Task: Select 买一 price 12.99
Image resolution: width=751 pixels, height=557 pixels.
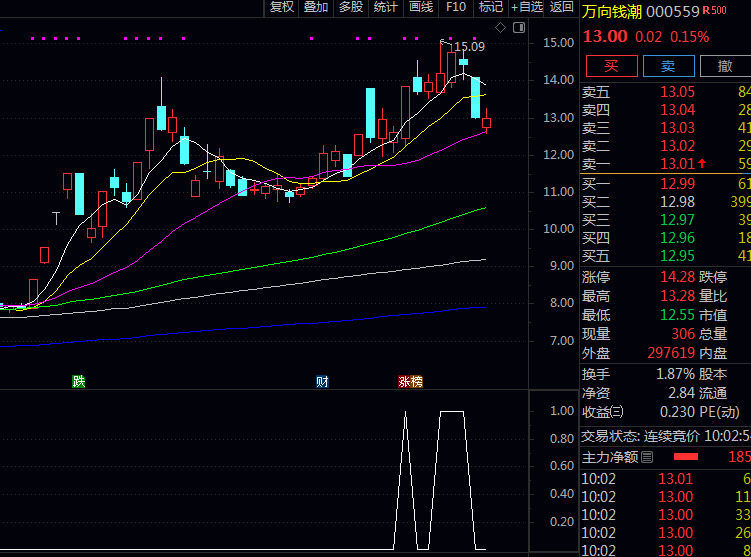Action: pos(677,184)
